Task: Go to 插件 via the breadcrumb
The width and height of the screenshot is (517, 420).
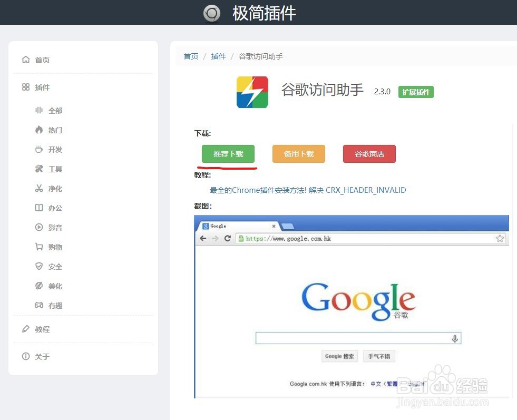Action: [218, 56]
